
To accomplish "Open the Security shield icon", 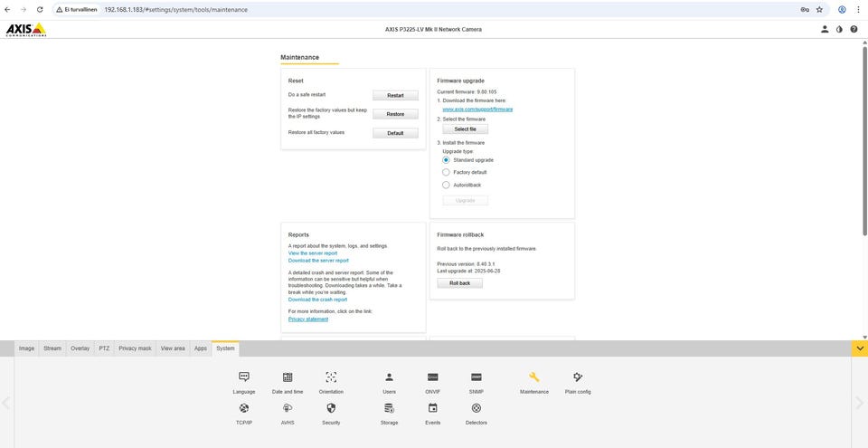I will pos(331,408).
